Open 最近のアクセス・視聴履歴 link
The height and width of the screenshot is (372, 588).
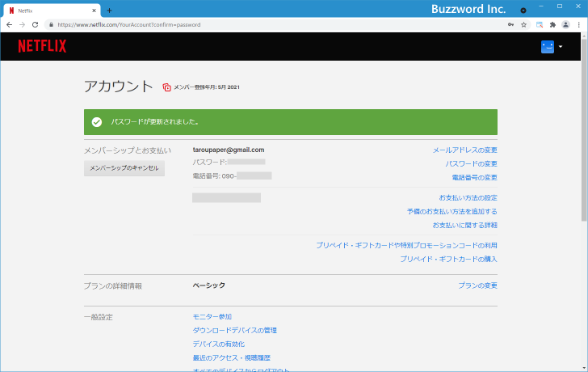(232, 357)
